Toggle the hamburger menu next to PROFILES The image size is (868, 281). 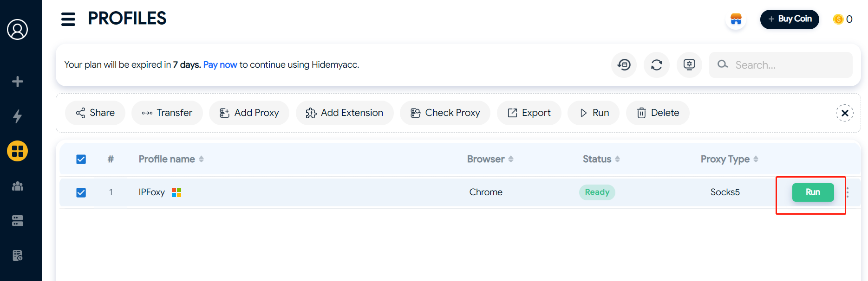68,19
